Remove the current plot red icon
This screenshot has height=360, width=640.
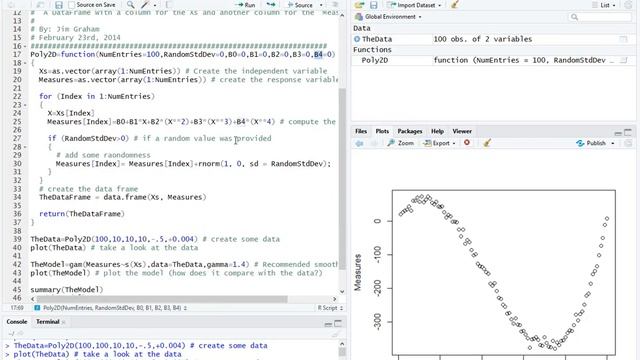point(467,143)
